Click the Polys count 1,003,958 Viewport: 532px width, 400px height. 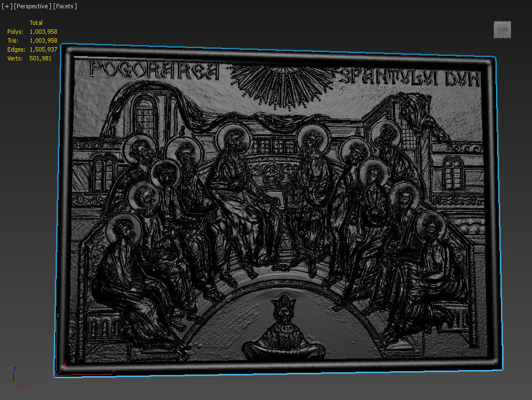point(43,32)
